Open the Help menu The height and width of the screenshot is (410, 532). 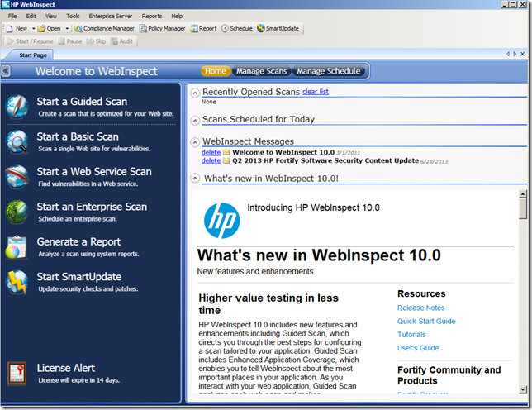pyautogui.click(x=177, y=16)
